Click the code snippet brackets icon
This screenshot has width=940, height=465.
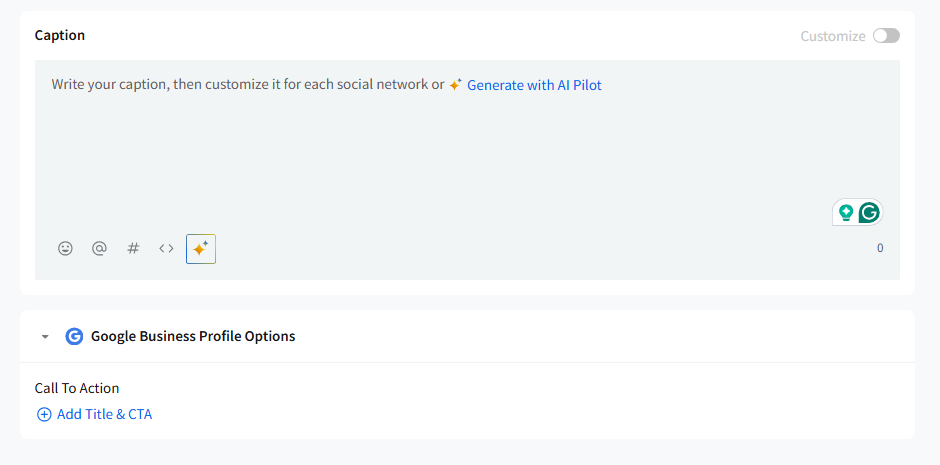coord(167,248)
